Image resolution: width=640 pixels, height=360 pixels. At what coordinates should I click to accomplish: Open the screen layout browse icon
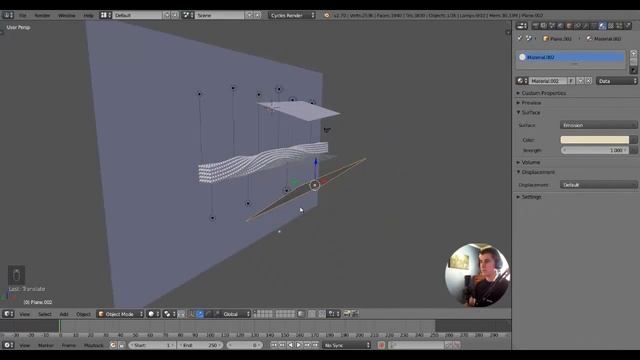(106, 15)
